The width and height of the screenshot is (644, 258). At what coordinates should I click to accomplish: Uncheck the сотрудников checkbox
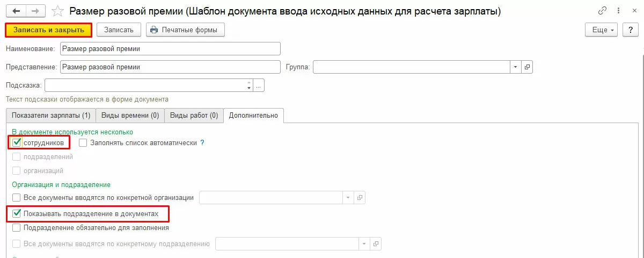pos(17,143)
